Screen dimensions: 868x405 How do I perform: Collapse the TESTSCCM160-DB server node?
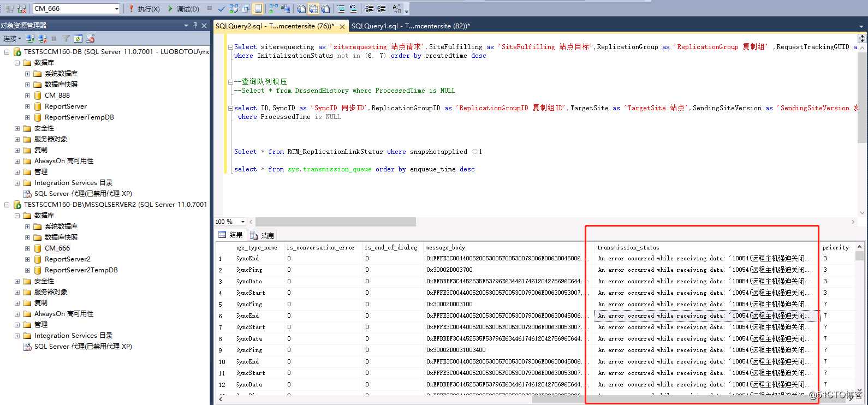tap(7, 52)
